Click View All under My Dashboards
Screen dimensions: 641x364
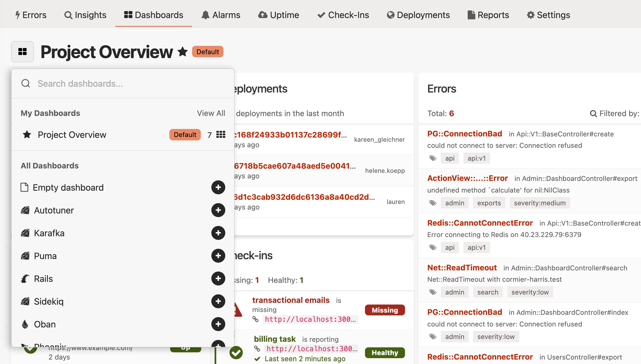tap(211, 113)
